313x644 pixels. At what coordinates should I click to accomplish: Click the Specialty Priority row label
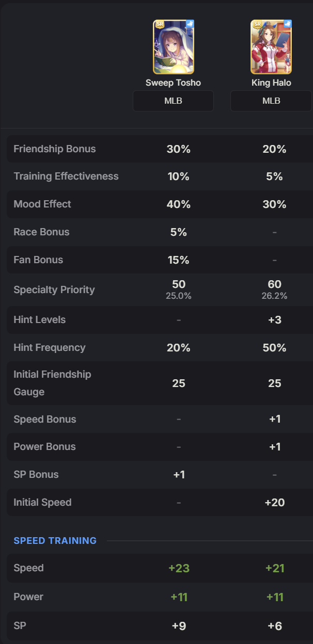point(54,290)
